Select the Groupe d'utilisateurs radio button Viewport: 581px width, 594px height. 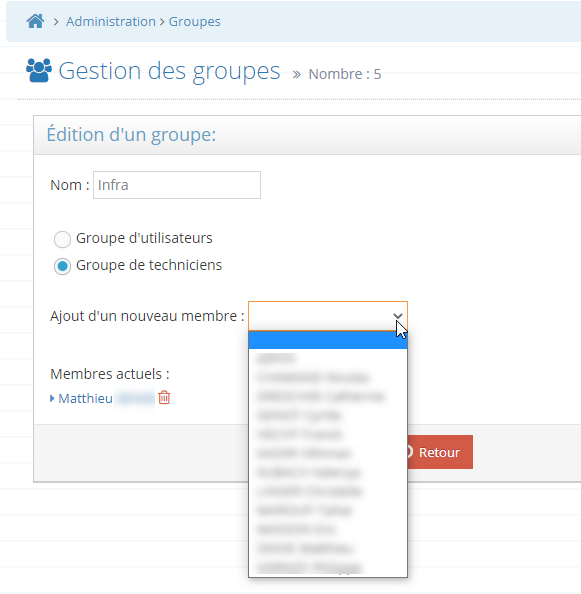tap(62, 239)
